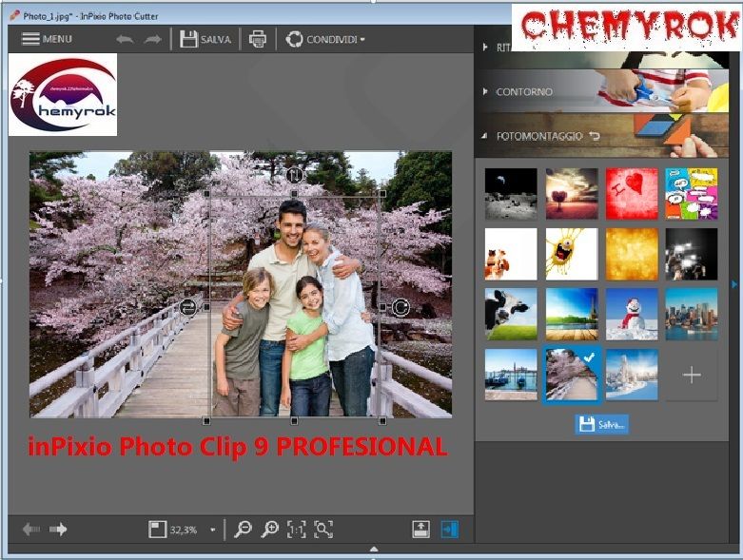Select the Venice gondolas background
This screenshot has height=560, width=743.
pos(511,375)
